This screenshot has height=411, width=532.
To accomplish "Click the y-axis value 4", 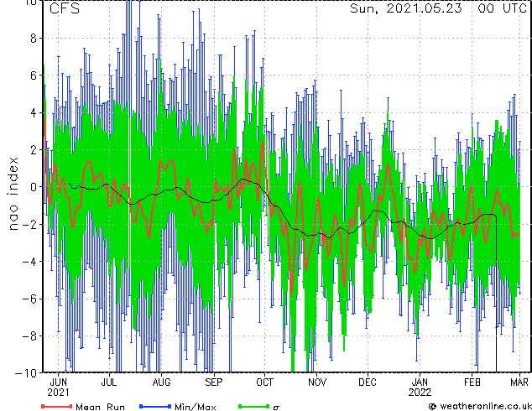I will pyautogui.click(x=34, y=112).
